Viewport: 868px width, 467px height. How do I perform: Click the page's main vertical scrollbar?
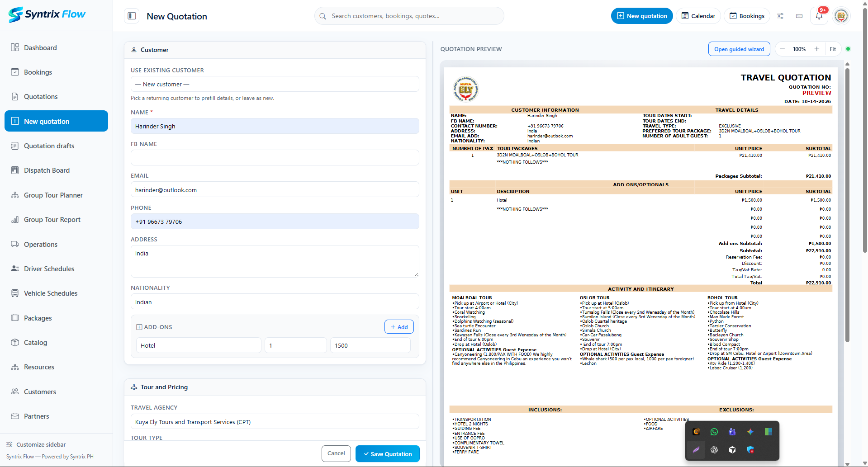coord(865,131)
